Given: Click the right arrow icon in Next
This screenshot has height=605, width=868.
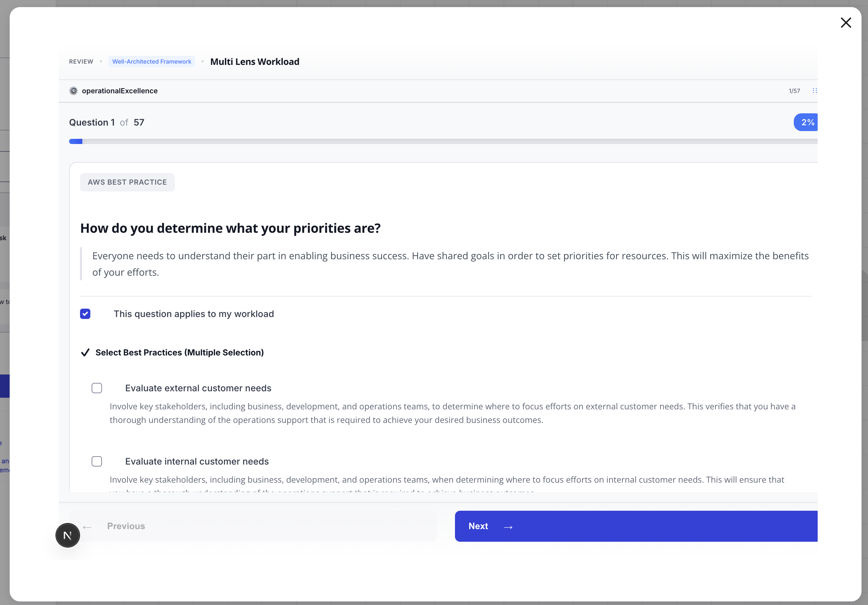Looking at the screenshot, I should point(508,527).
